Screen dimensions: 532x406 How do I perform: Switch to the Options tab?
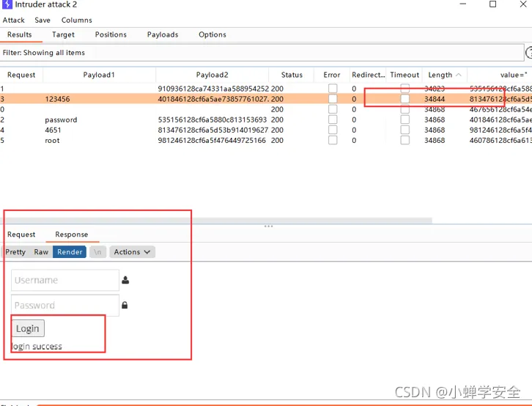[x=213, y=34]
